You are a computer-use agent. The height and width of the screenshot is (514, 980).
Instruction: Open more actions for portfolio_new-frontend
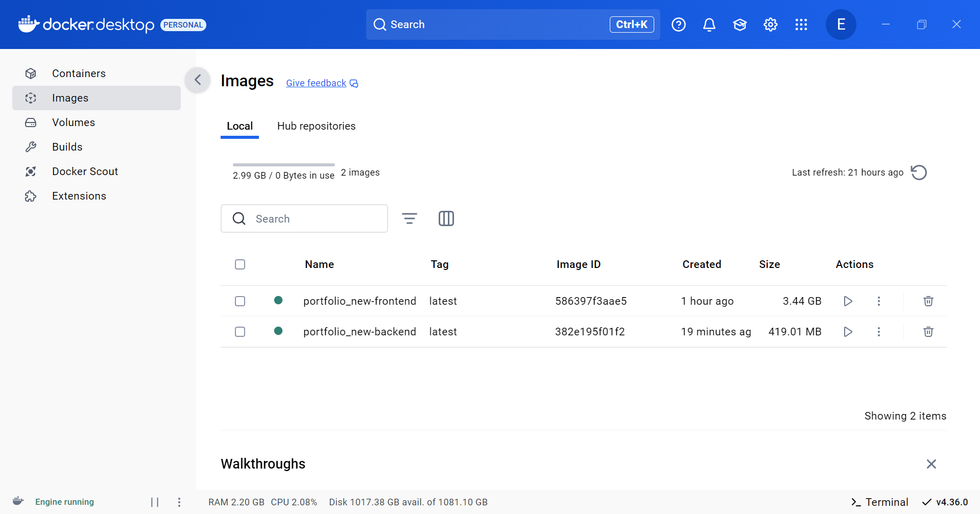879,301
